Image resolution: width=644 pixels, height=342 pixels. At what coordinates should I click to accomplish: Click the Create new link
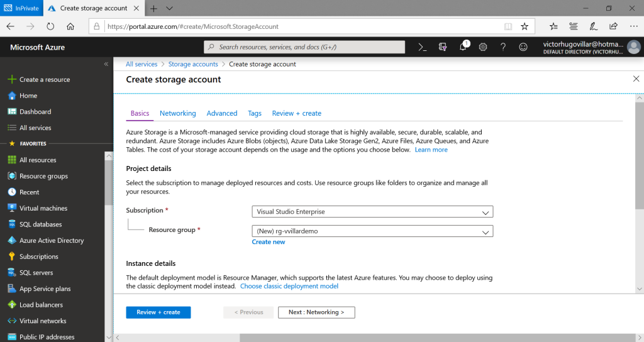point(268,242)
